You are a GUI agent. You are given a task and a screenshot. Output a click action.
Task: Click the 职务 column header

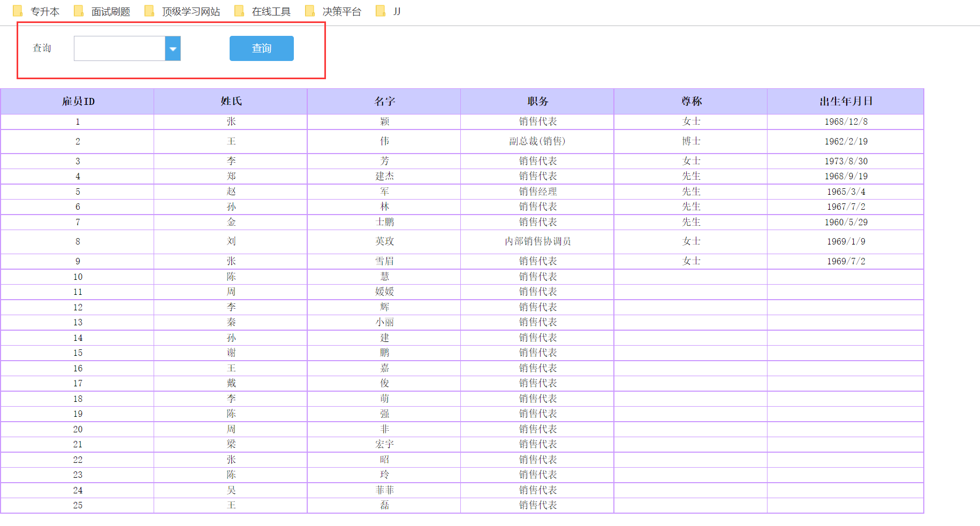coord(537,101)
